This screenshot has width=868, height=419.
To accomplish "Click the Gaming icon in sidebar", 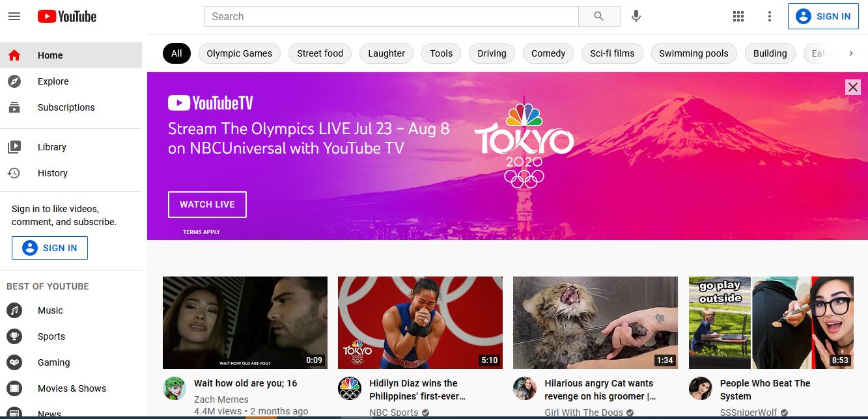I will pos(14,362).
